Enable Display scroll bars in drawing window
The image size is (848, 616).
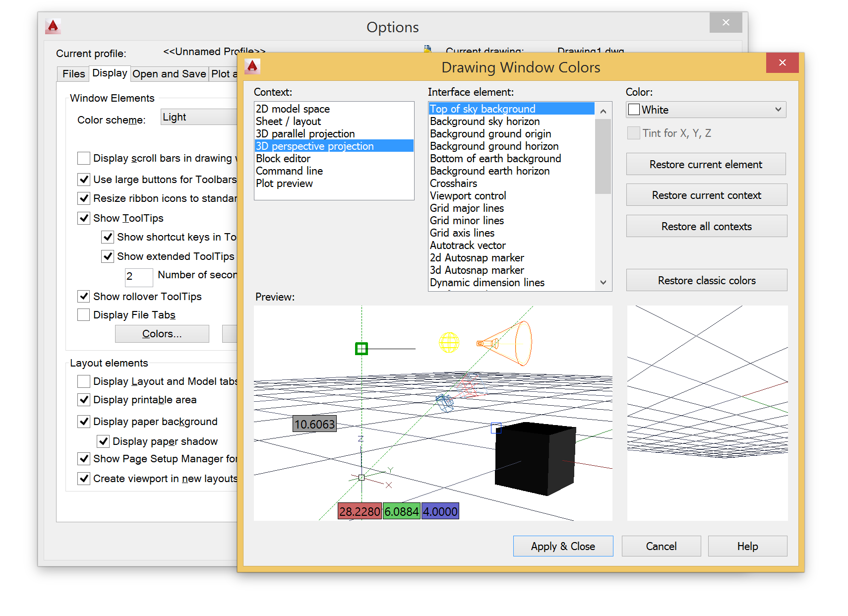tap(84, 158)
